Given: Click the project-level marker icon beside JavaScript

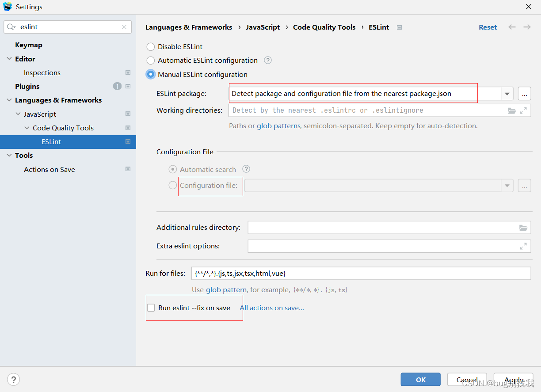Looking at the screenshot, I should click(128, 114).
